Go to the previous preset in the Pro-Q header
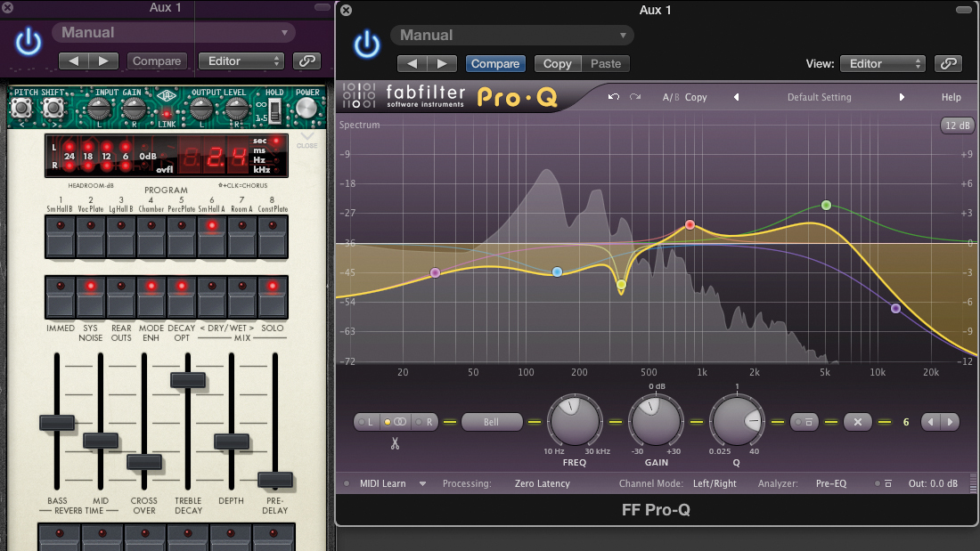 click(x=412, y=63)
